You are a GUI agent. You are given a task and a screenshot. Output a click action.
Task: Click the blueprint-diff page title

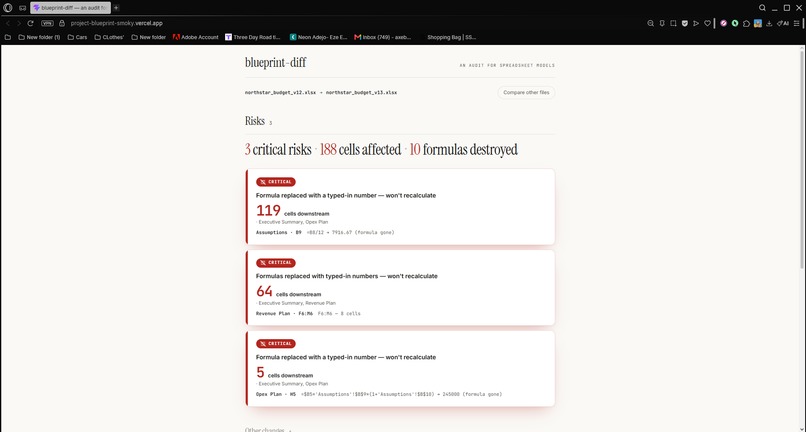(x=276, y=63)
